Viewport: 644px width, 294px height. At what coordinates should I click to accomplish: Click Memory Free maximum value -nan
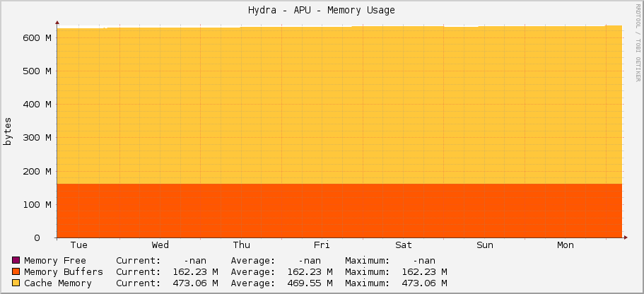coord(424,260)
